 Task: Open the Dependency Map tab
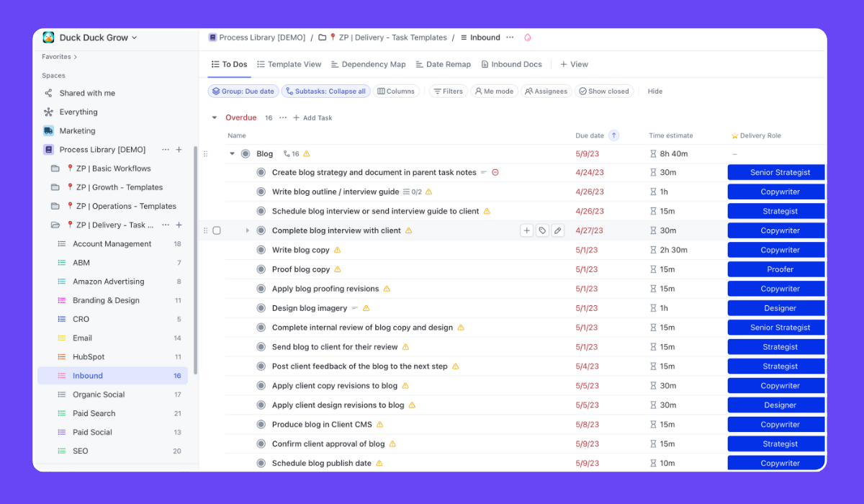click(x=368, y=64)
